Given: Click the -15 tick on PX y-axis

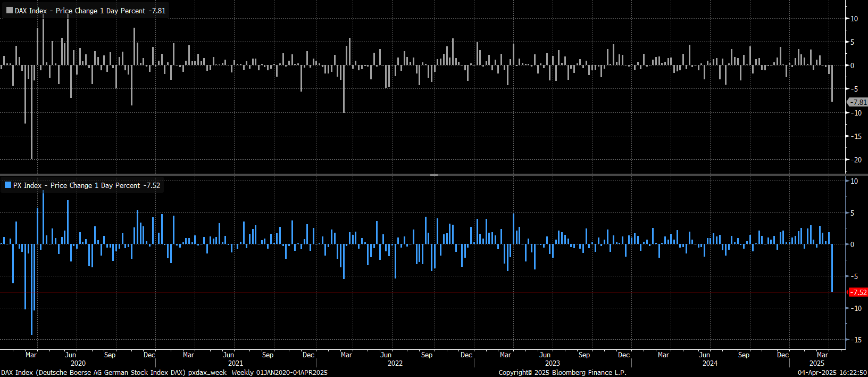Looking at the screenshot, I should tap(856, 340).
